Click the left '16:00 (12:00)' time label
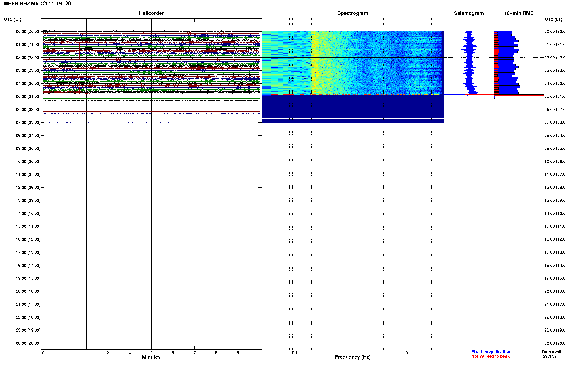 coord(28,239)
